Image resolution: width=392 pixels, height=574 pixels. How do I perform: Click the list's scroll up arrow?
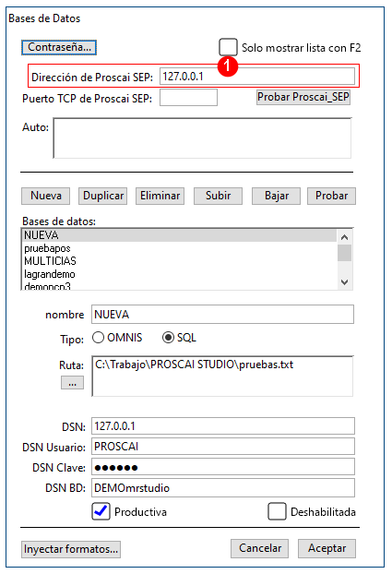(x=344, y=237)
